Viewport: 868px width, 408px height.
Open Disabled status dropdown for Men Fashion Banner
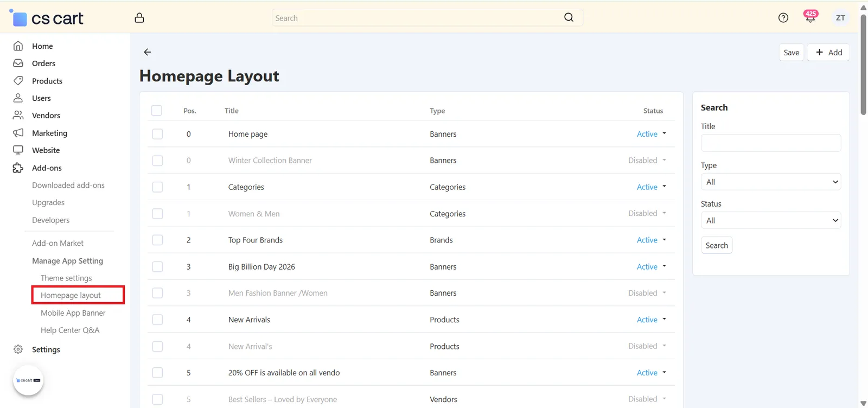point(647,293)
